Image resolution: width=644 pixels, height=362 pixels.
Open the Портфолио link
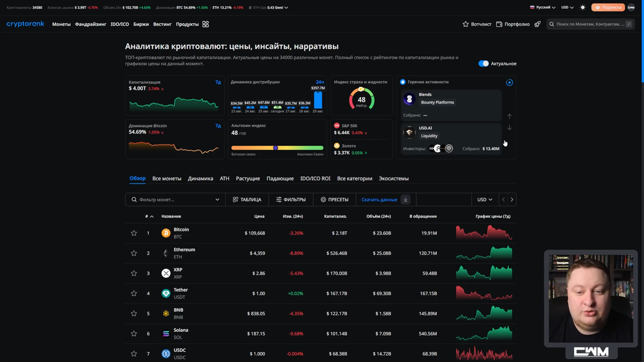pyautogui.click(x=513, y=24)
